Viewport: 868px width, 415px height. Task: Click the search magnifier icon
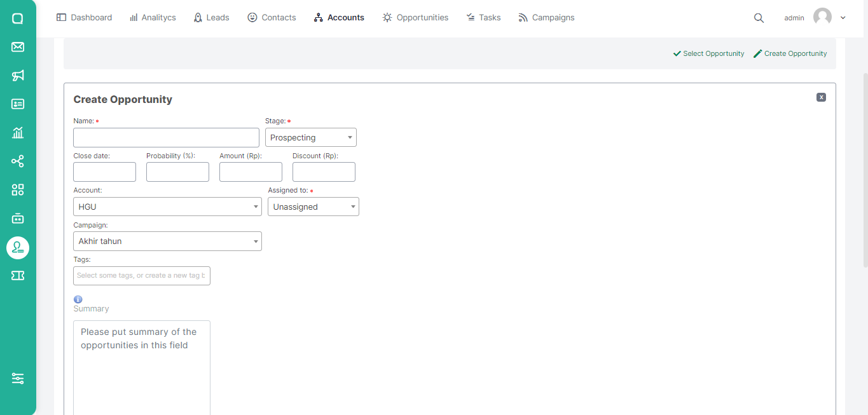coord(759,18)
